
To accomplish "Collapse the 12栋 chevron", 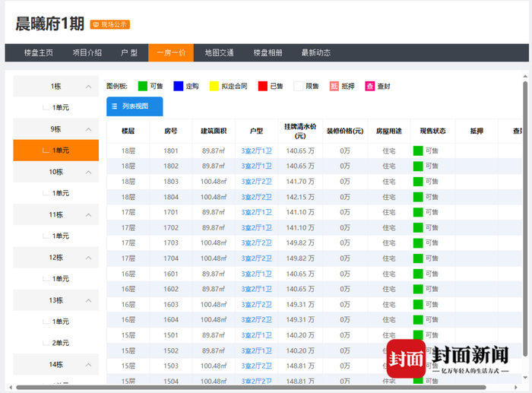I will [x=89, y=258].
